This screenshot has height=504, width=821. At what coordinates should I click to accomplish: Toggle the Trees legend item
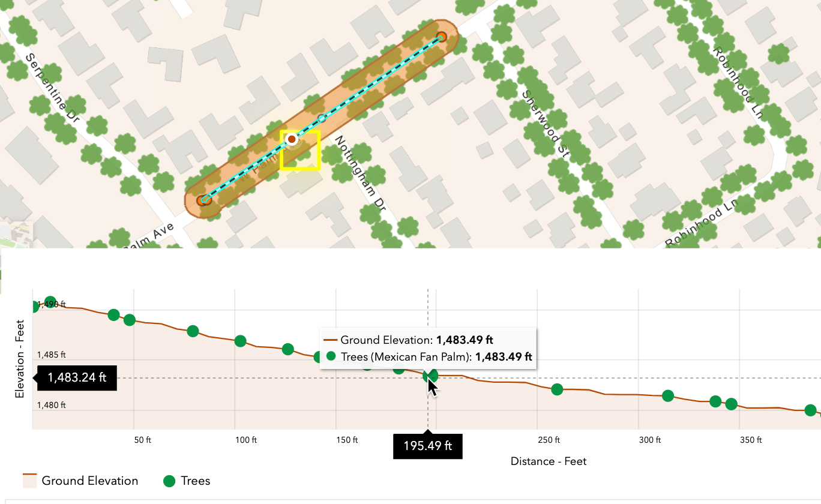pos(187,481)
